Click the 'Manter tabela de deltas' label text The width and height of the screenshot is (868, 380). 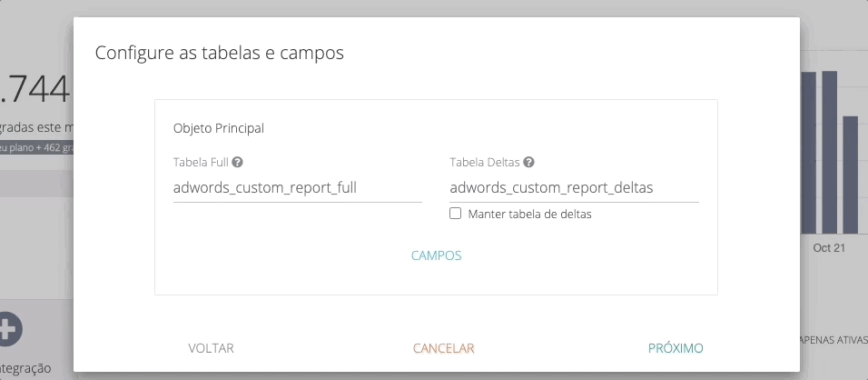click(529, 215)
